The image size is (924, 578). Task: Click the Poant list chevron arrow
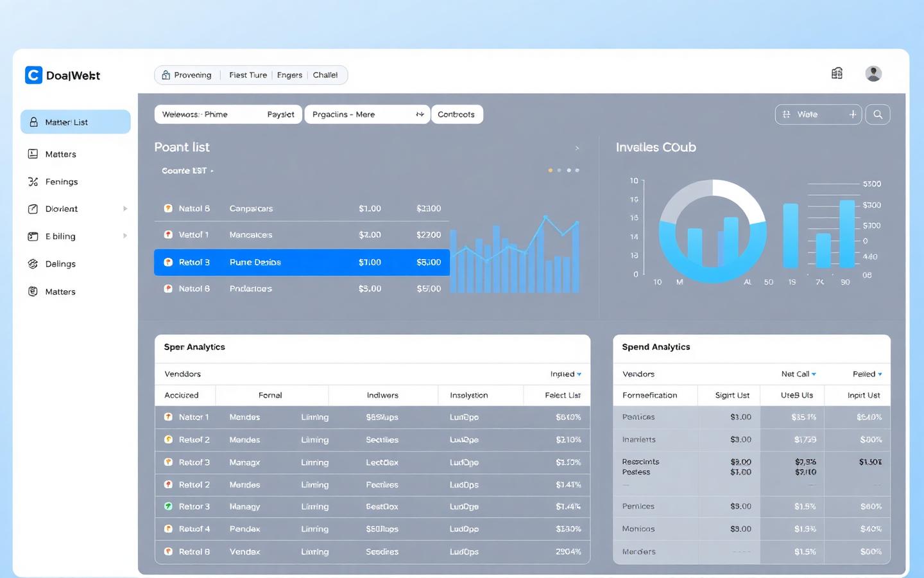pyautogui.click(x=577, y=148)
